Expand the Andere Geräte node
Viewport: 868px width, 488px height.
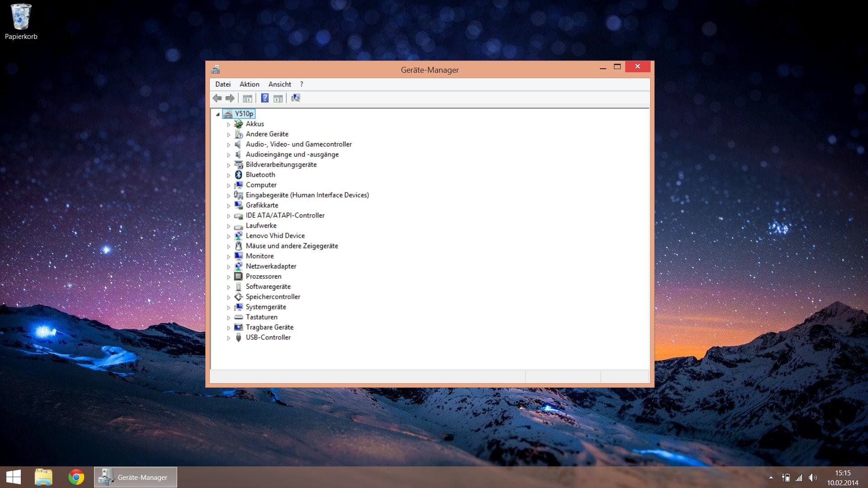point(229,135)
